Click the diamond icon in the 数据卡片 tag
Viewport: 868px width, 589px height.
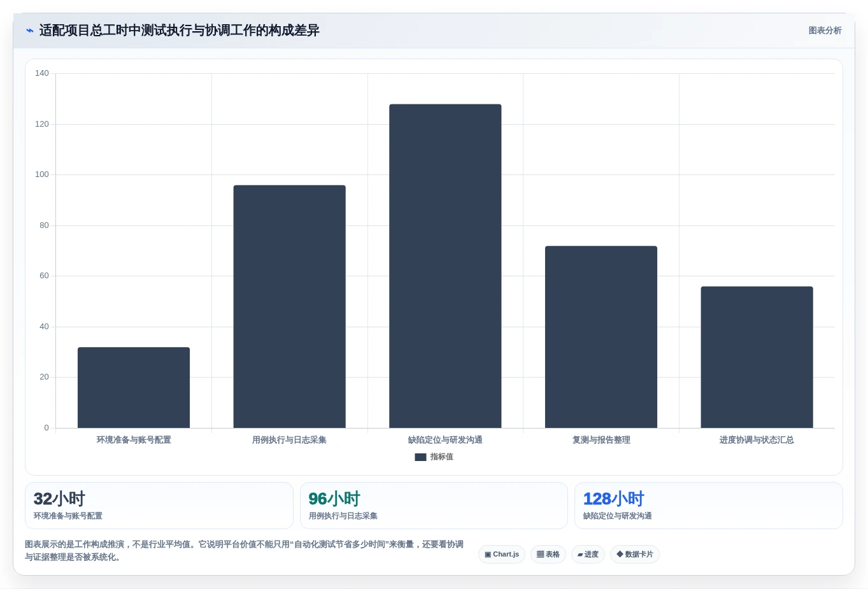pyautogui.click(x=620, y=554)
